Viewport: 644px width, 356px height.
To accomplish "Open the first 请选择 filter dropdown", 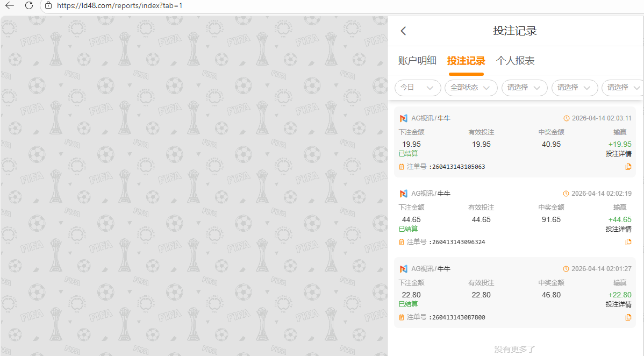I will click(524, 88).
